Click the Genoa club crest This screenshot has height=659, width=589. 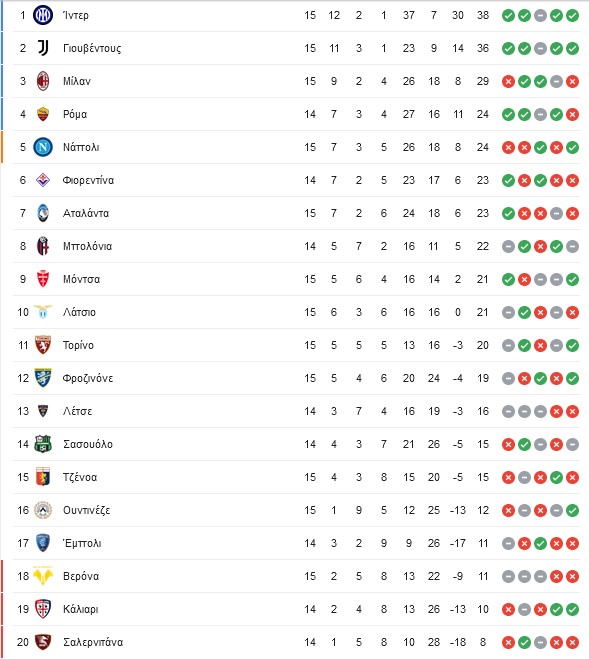click(43, 477)
